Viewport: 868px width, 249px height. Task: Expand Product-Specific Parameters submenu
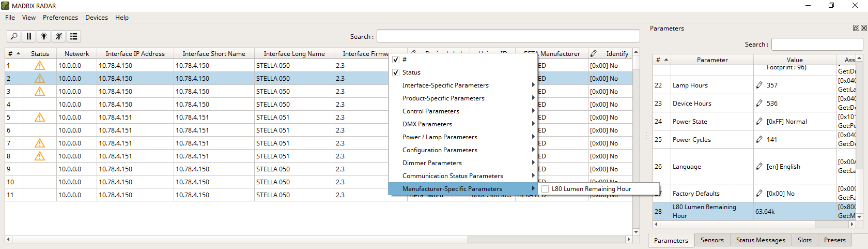[x=463, y=98]
